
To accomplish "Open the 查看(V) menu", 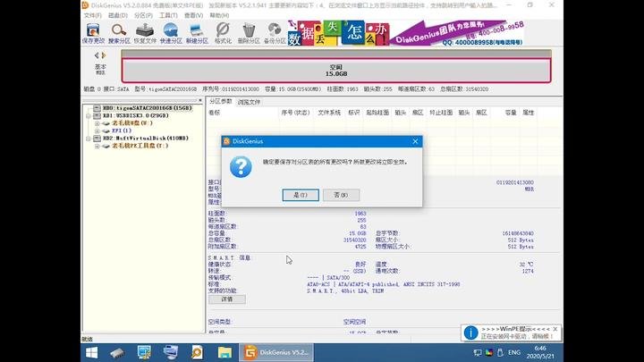I will click(193, 15).
